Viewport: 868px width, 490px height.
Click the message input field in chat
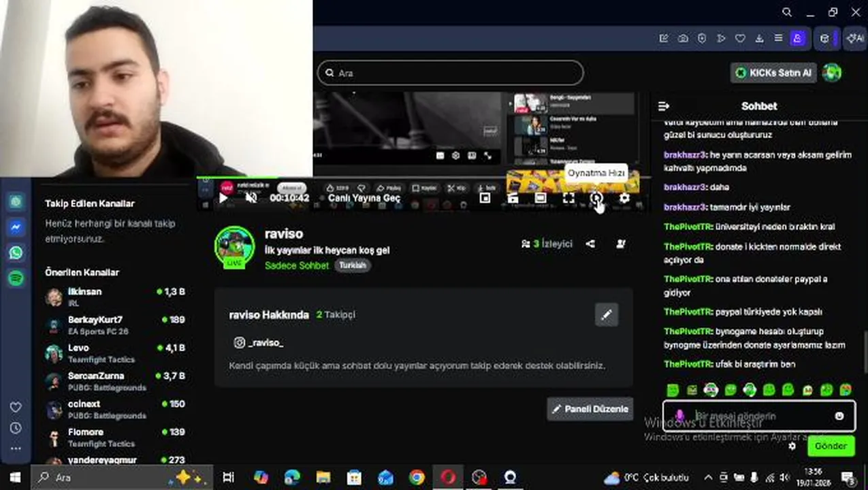pos(758,416)
